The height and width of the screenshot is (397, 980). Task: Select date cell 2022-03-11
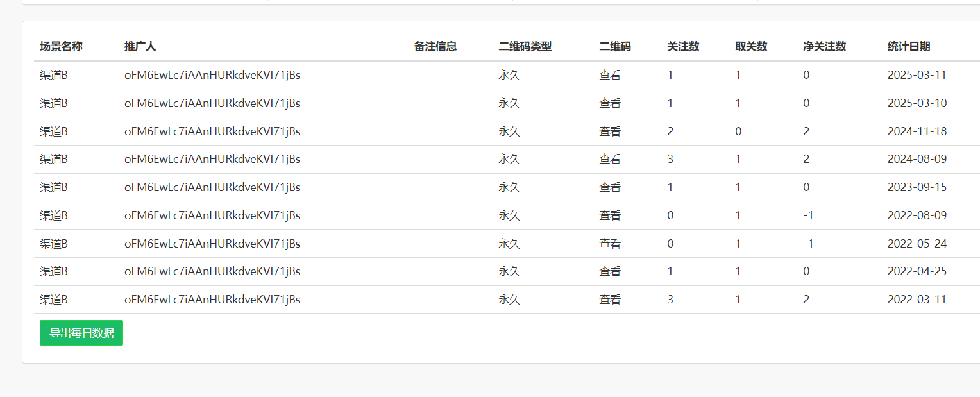[917, 300]
